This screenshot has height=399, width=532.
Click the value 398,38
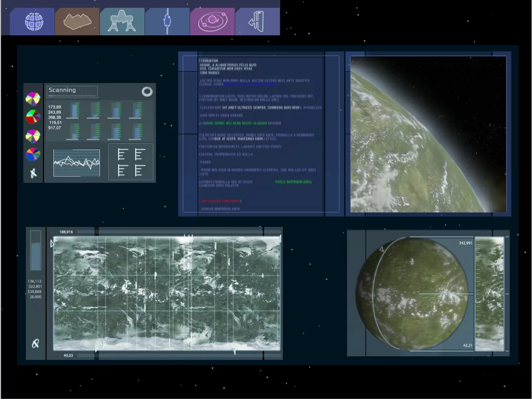[x=54, y=117]
